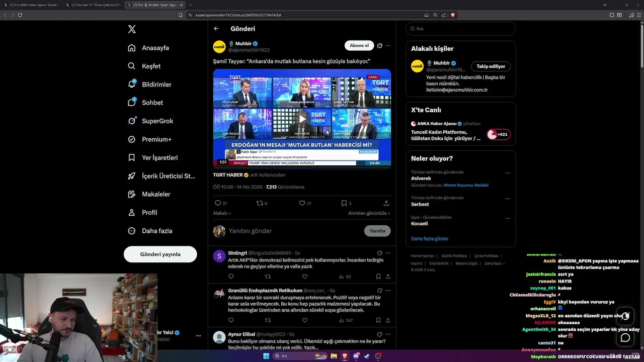The image size is (644, 362).
Task: Click the Grok icon on Muhbir's post
Action: pyautogui.click(x=379, y=46)
